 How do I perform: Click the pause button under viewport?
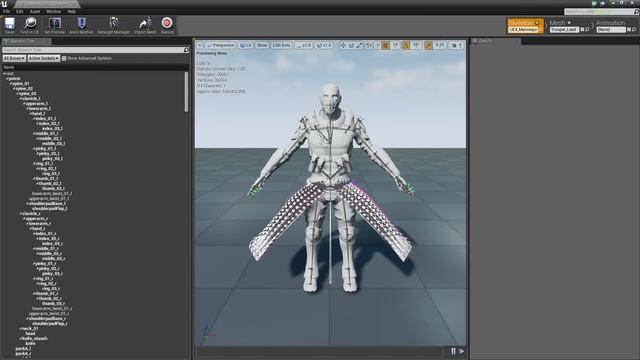(x=453, y=351)
